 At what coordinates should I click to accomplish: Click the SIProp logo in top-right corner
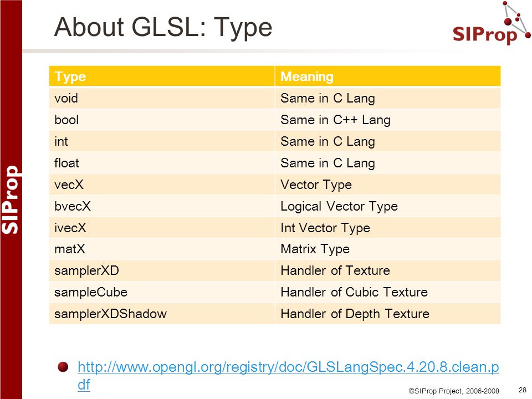click(492, 23)
